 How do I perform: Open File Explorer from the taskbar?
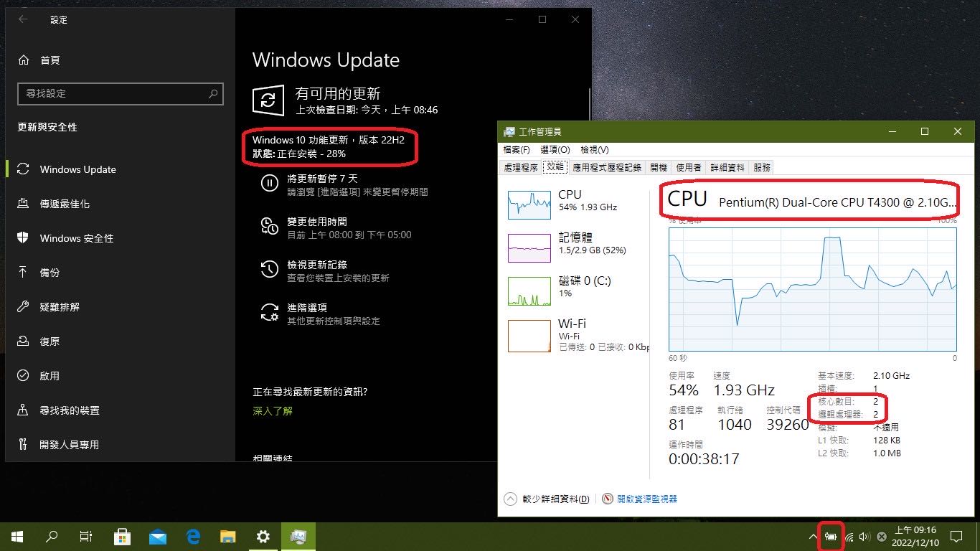(x=227, y=536)
